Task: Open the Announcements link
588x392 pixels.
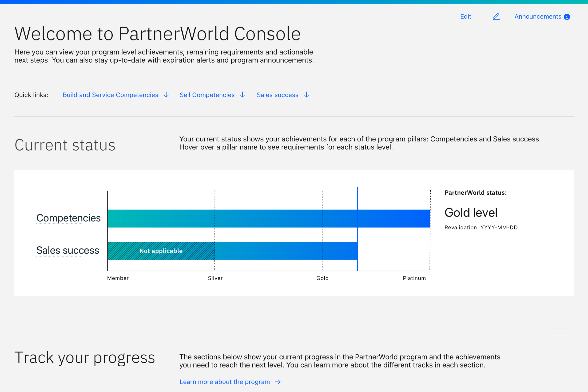Action: [538, 16]
